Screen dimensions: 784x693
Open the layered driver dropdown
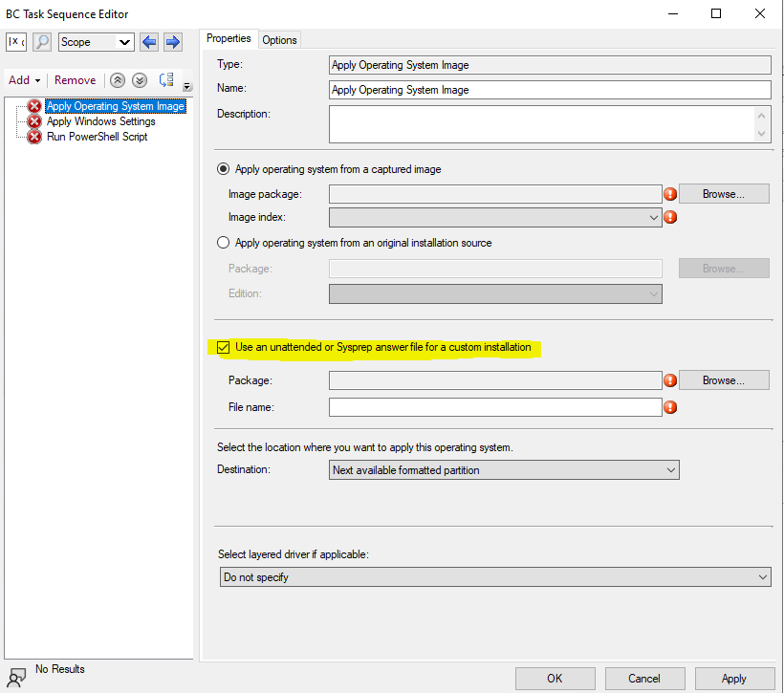coord(763,576)
